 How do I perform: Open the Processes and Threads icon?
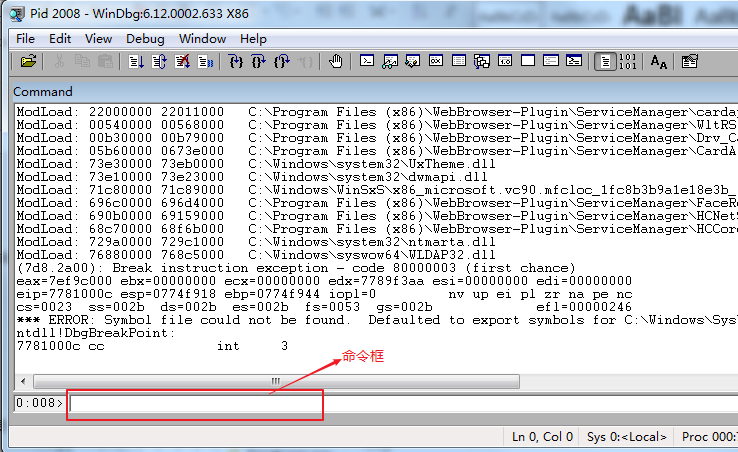click(x=551, y=61)
